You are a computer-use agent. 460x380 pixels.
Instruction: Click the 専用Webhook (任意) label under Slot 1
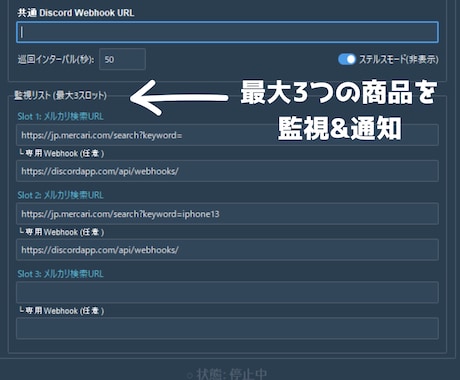(62, 153)
